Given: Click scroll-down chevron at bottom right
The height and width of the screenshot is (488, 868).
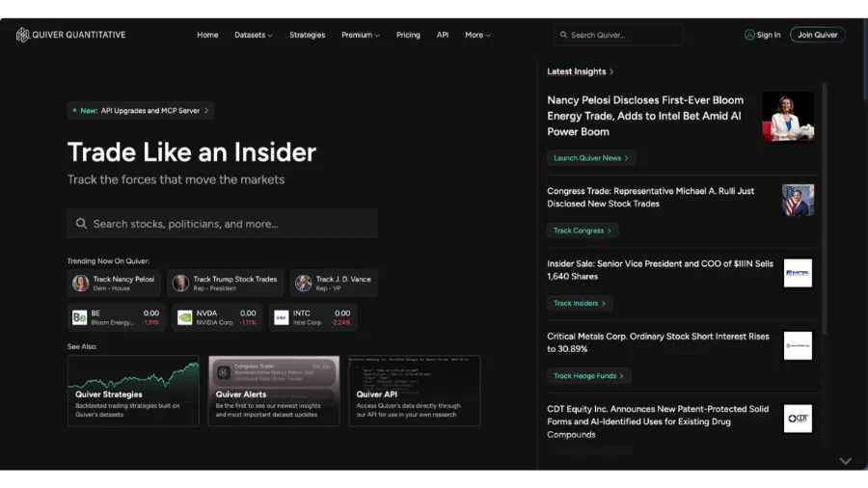Looking at the screenshot, I should pos(845,461).
